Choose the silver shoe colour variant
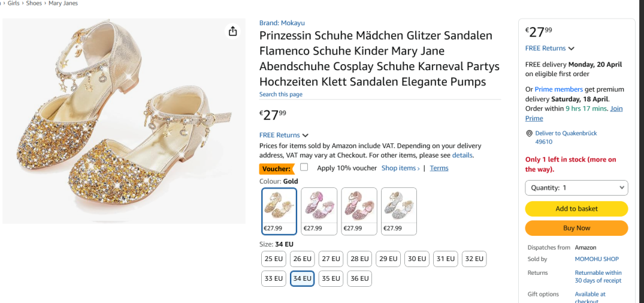 [x=399, y=211]
